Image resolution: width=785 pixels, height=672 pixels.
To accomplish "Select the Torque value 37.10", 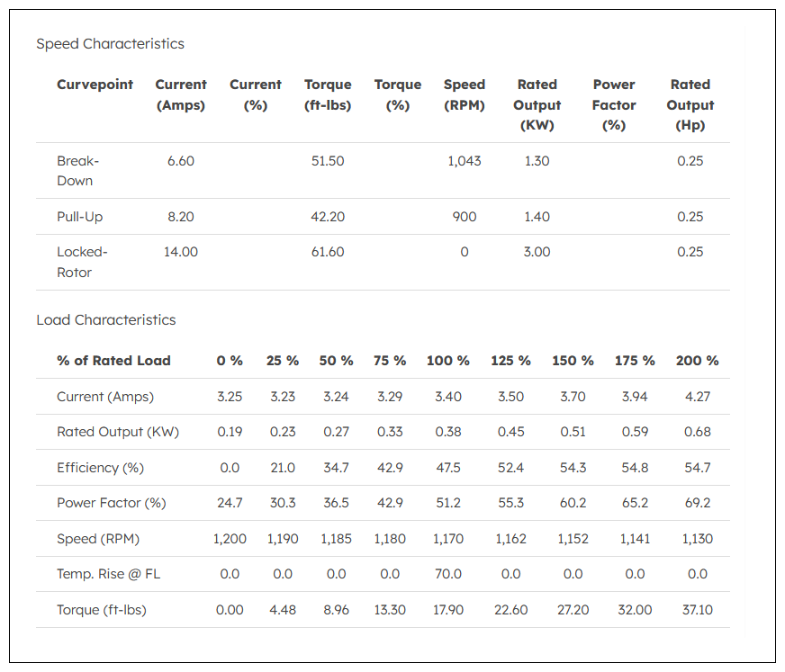I will click(698, 610).
